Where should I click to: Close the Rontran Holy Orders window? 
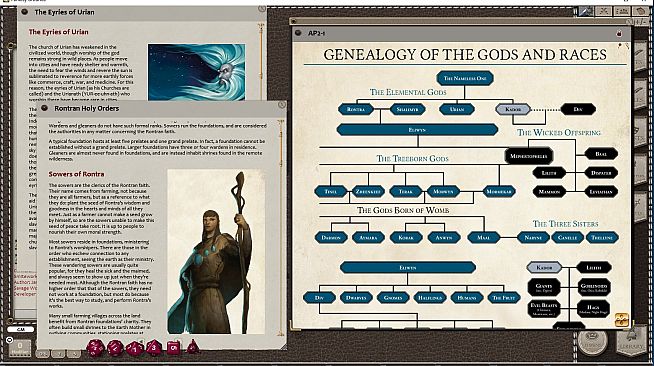tap(282, 105)
